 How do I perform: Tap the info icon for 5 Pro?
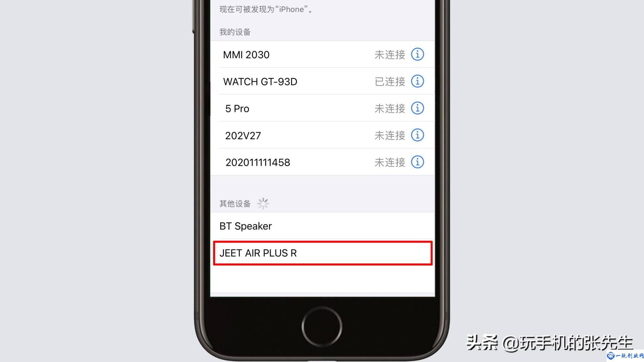[x=417, y=108]
